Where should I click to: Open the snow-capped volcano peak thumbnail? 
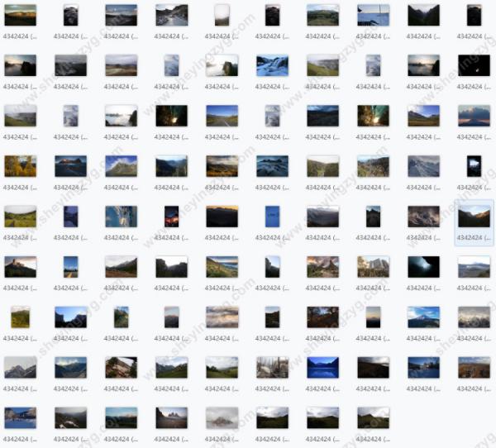pos(423,317)
